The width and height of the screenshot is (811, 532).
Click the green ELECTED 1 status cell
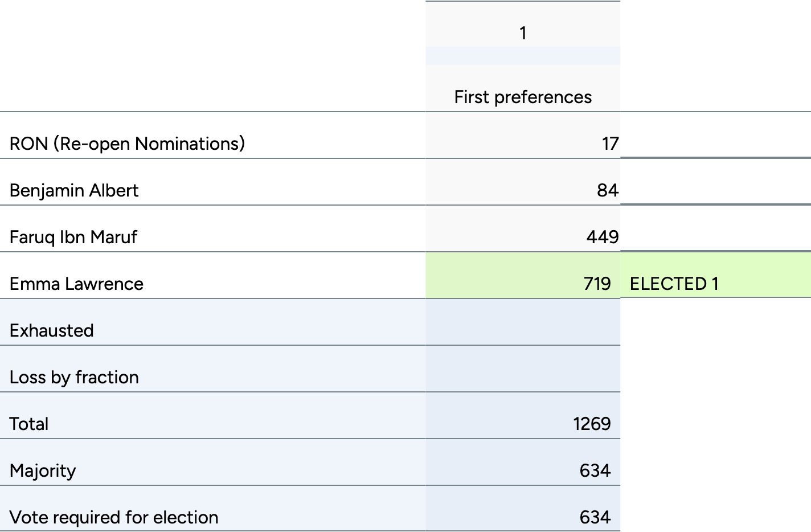(674, 284)
